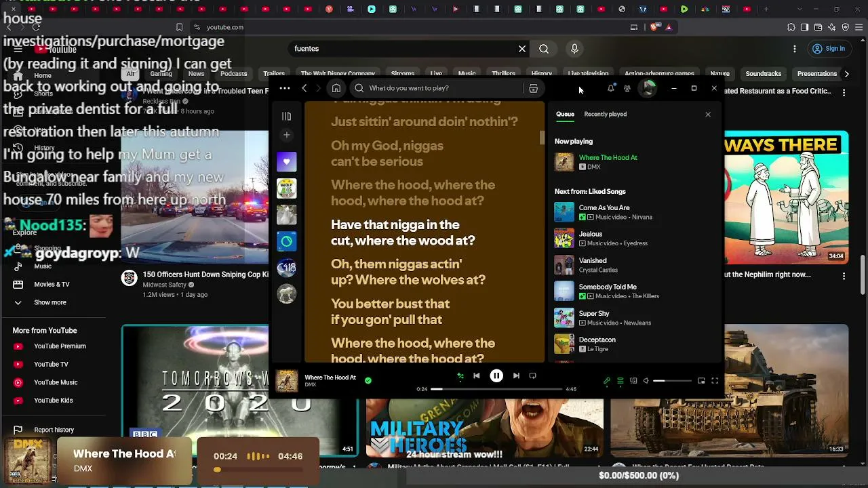Open YouTube settings three-dot menu
Image resolution: width=868 pixels, height=488 pixels.
[x=795, y=49]
